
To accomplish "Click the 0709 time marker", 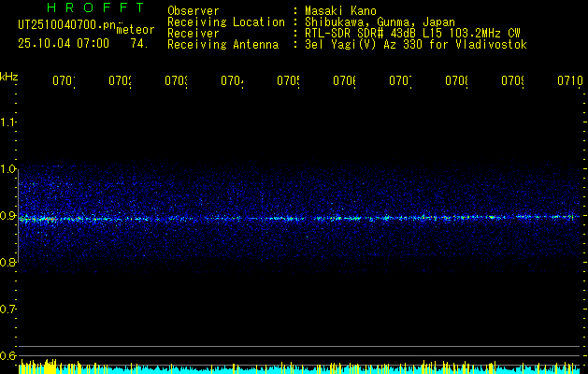I will pyautogui.click(x=512, y=81).
